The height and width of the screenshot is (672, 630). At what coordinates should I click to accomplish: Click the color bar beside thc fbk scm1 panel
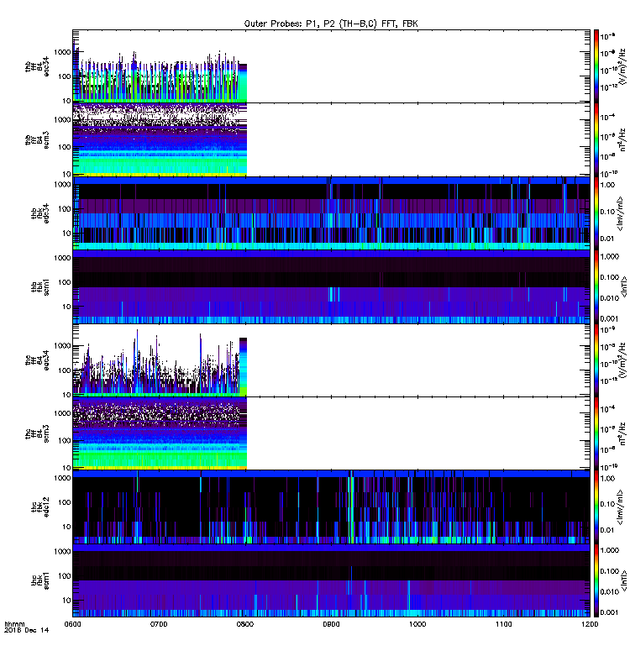596,580
